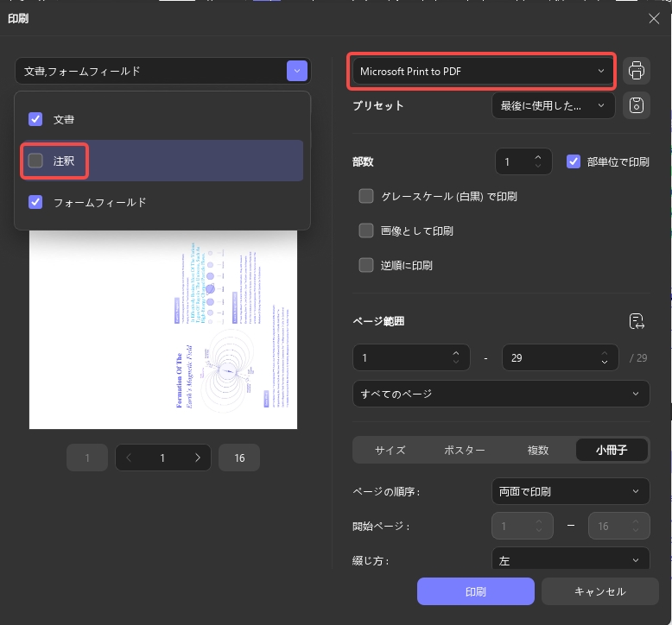Collapse the print content dropdown arrow

coord(297,71)
